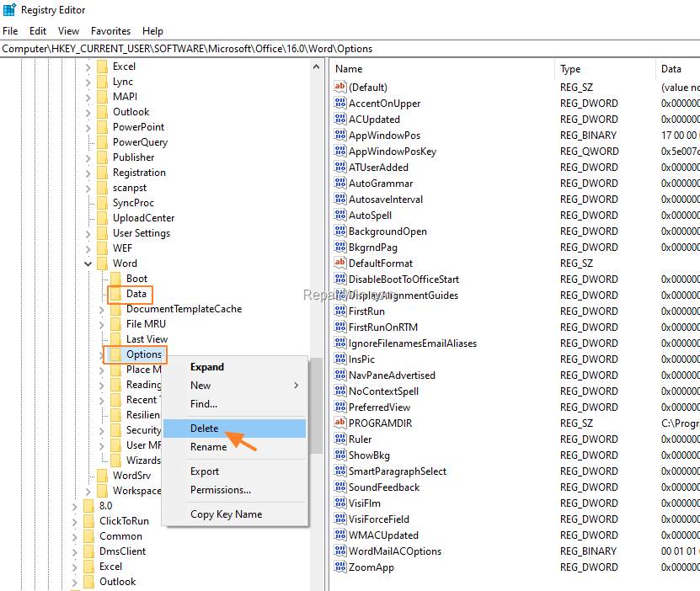Screen dimensions: 700x591
Task: Expand the Workspace key
Action: (x=88, y=492)
